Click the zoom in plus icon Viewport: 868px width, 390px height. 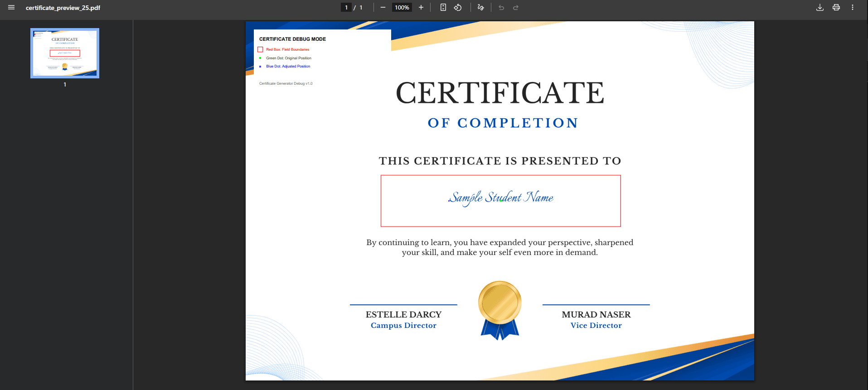[421, 7]
